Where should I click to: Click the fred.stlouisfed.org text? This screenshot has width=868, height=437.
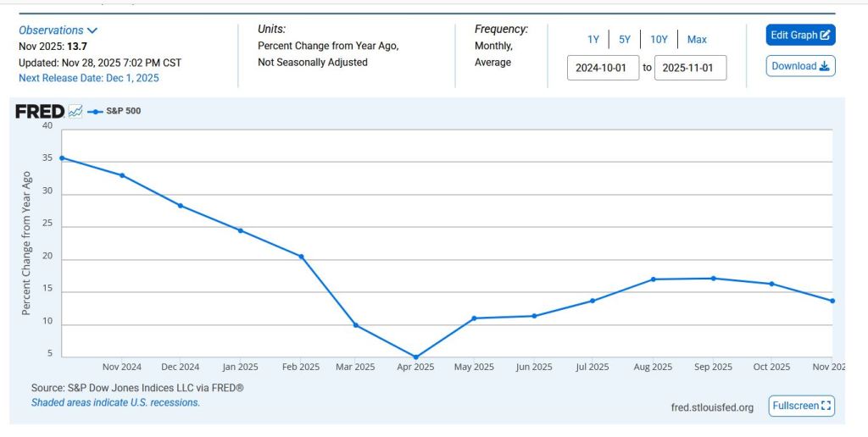tap(710, 407)
